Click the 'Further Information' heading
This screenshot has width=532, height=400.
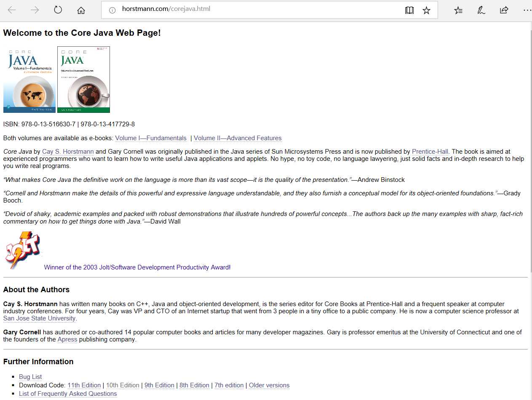pos(38,362)
